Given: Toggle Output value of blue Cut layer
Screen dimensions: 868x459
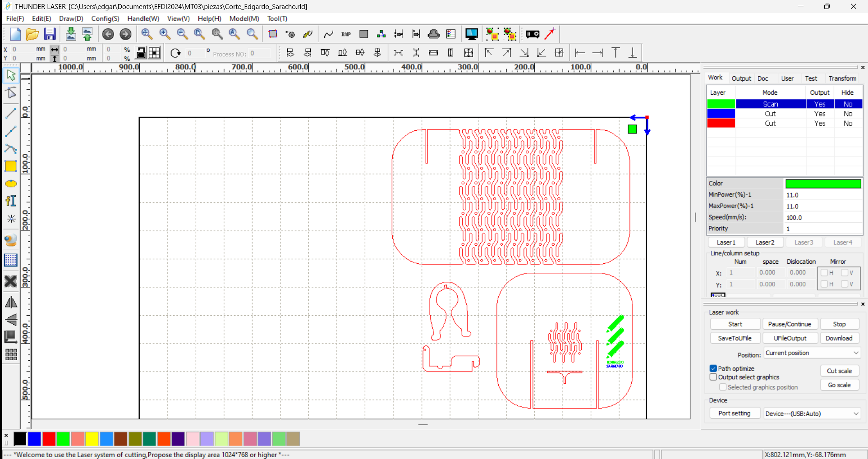Looking at the screenshot, I should (x=820, y=114).
